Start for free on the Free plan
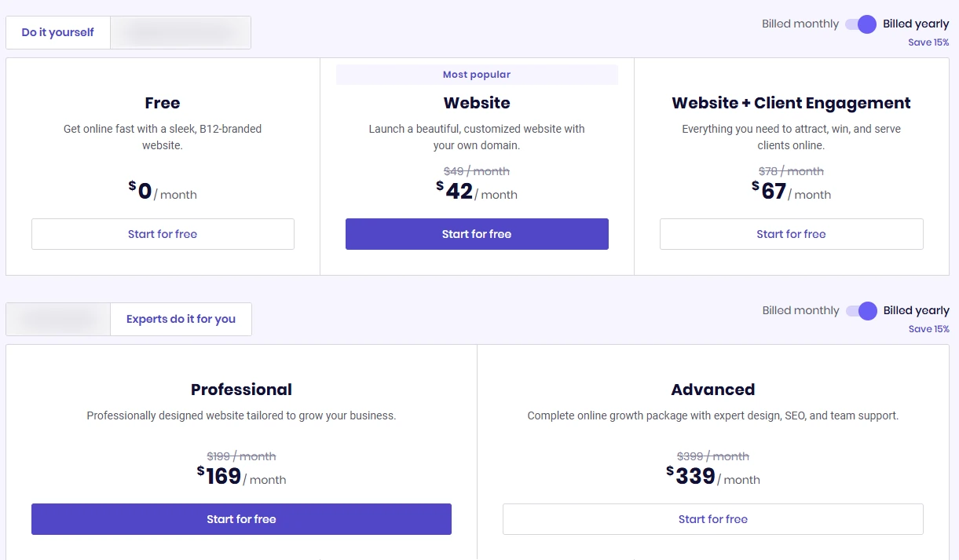Screen dimensions: 959x560 point(163,234)
